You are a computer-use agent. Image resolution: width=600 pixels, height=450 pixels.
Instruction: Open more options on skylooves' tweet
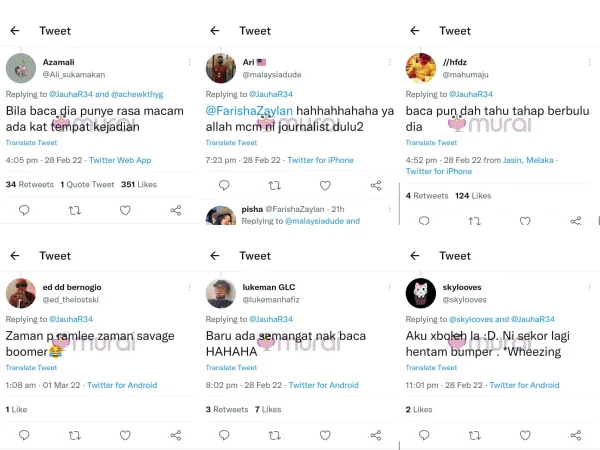click(589, 287)
